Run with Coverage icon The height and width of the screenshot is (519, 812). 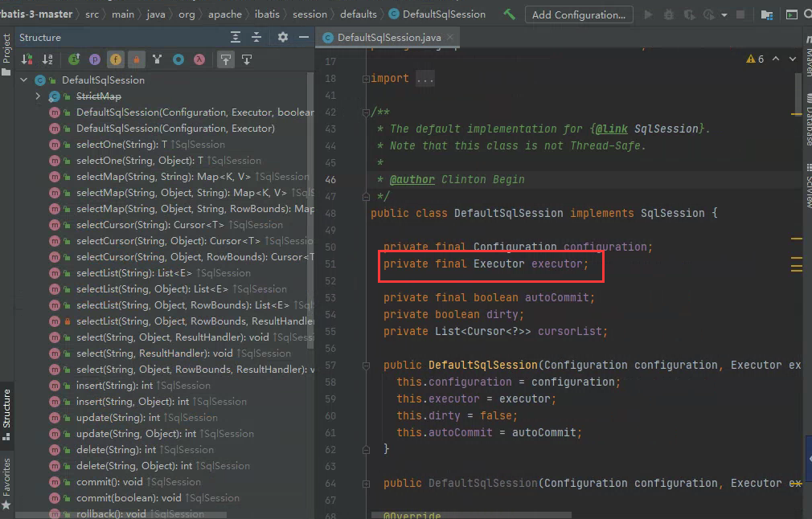point(689,14)
